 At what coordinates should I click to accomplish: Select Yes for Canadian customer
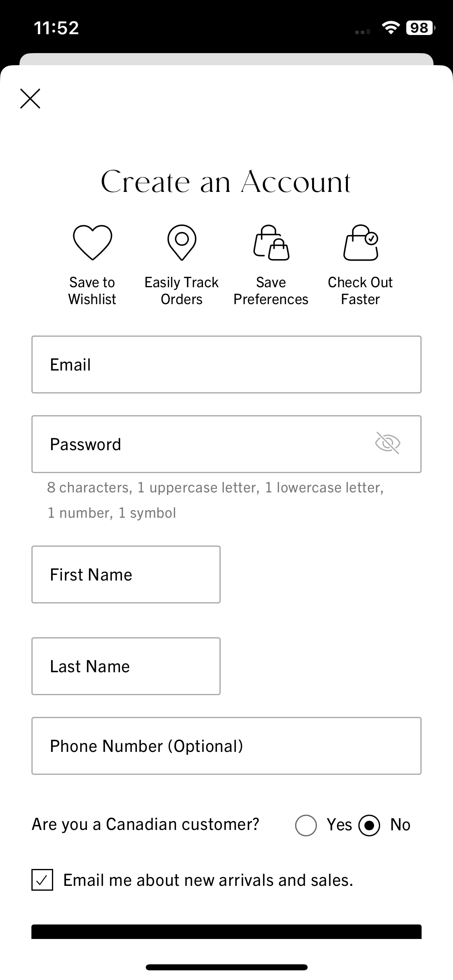coord(306,826)
